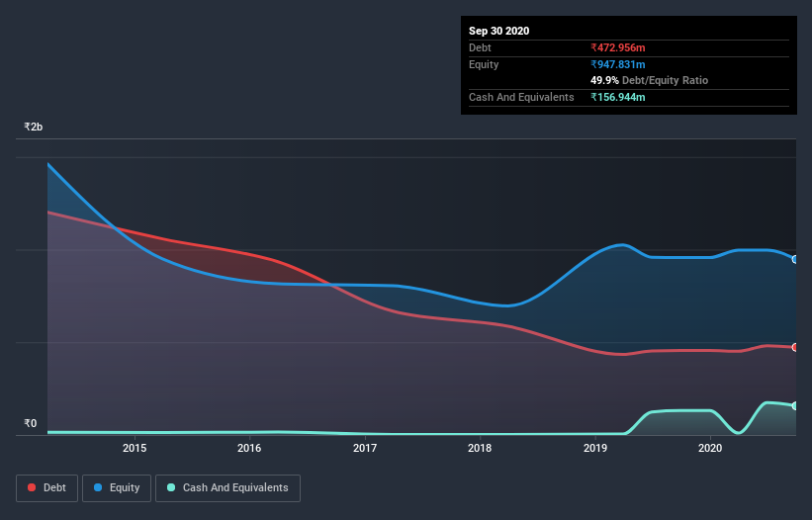Click the 2017 x-axis label
Image resolution: width=812 pixels, height=520 pixels.
365,448
